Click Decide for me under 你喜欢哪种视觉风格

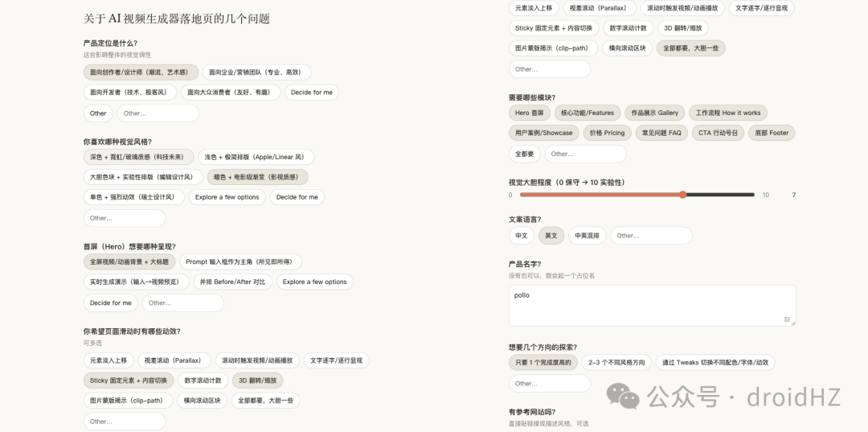(x=297, y=197)
